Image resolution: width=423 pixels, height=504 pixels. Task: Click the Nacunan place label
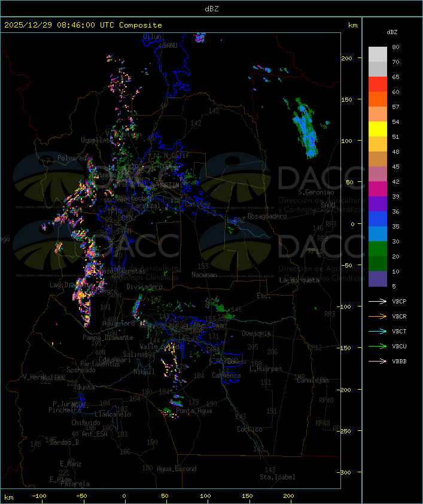tap(204, 275)
